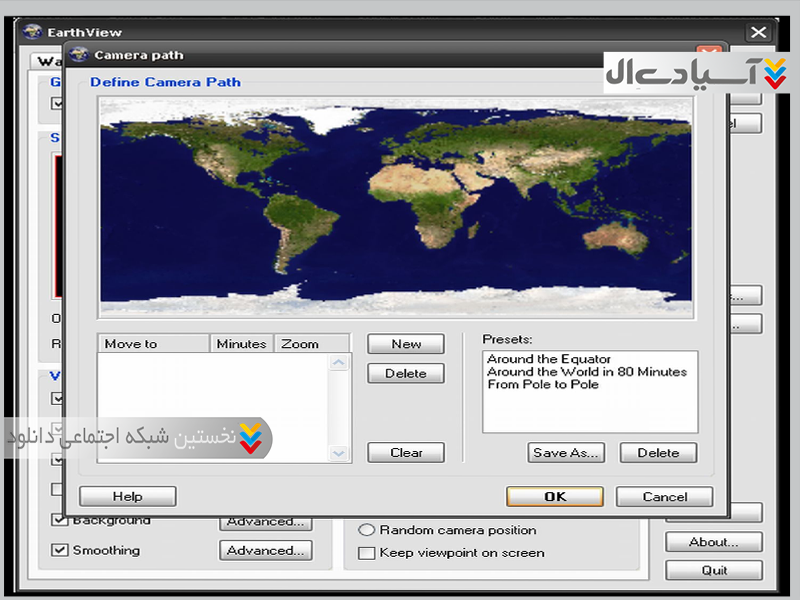
Task: Click the Move to column header
Action: 154,344
